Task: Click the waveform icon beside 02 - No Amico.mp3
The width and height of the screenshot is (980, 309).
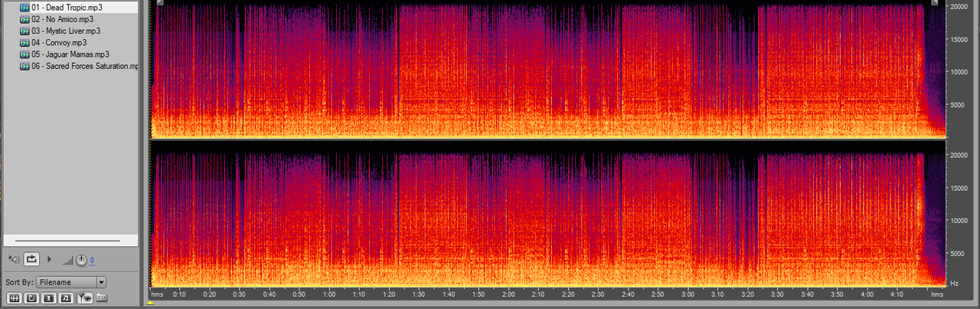Action: tap(24, 19)
